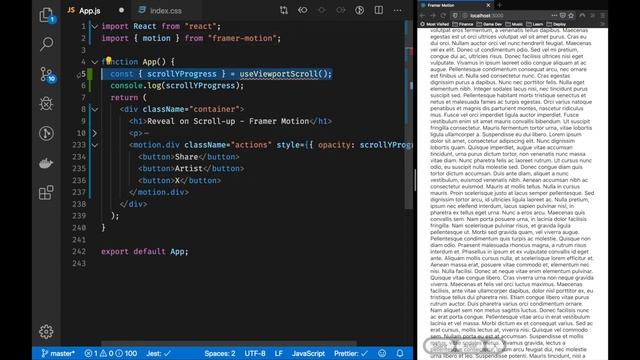Screen dimensions: 640x360
Task: Open the Deploy bookmarks folder
Action: pos(556,24)
